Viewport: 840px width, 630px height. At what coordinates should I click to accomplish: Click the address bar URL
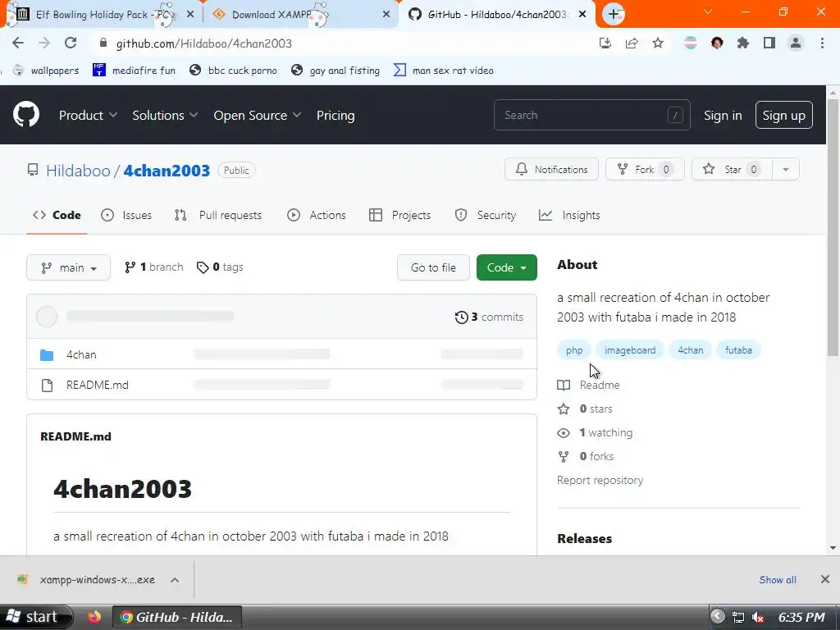pos(204,43)
